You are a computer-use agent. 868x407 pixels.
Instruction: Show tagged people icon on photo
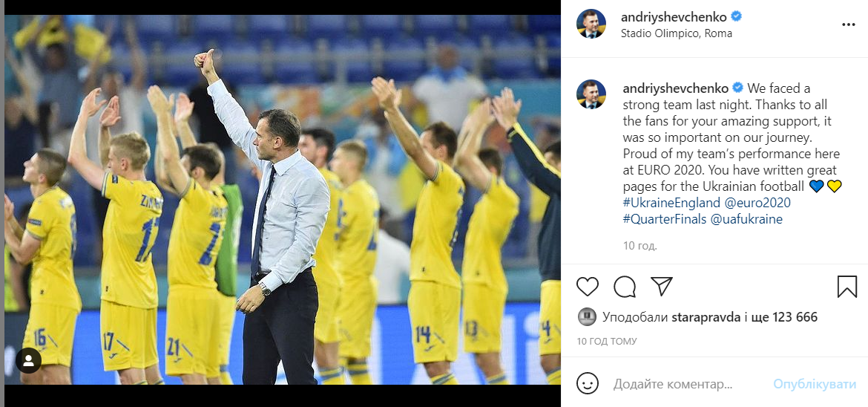click(29, 360)
